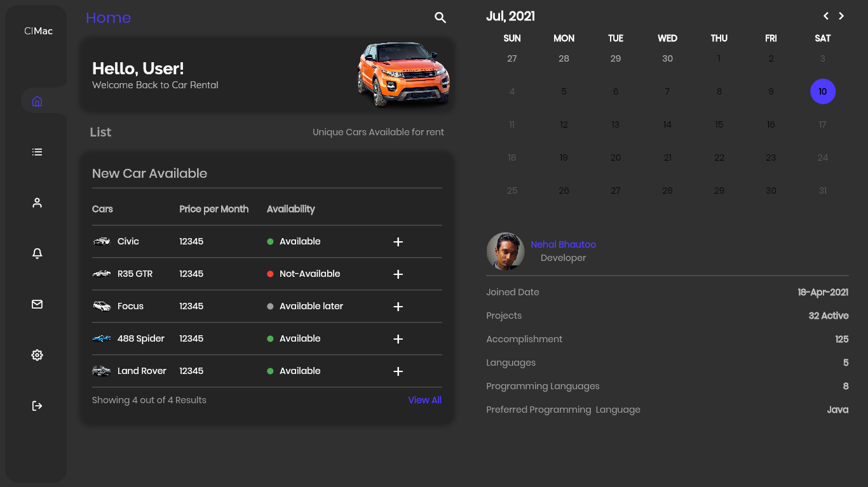
Task: Click the 32 Active projects value
Action: coord(829,316)
